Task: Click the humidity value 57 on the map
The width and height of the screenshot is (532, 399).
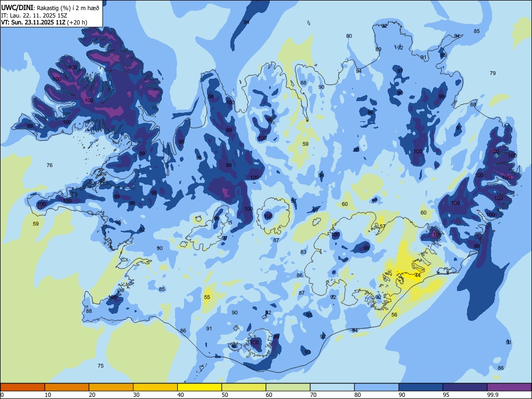Action: (383, 227)
